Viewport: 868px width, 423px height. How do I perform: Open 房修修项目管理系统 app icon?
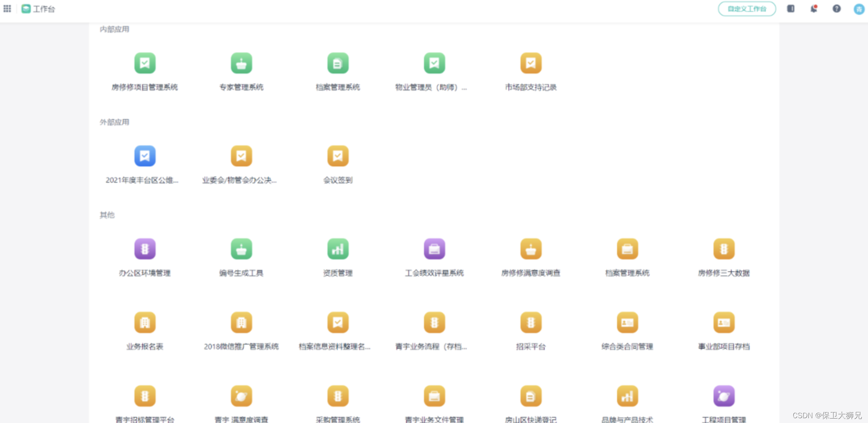pos(145,63)
